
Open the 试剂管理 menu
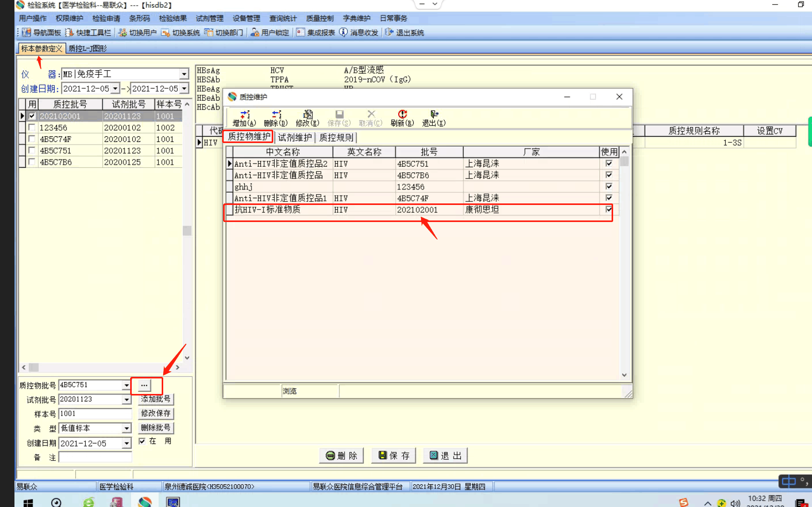[x=210, y=18]
